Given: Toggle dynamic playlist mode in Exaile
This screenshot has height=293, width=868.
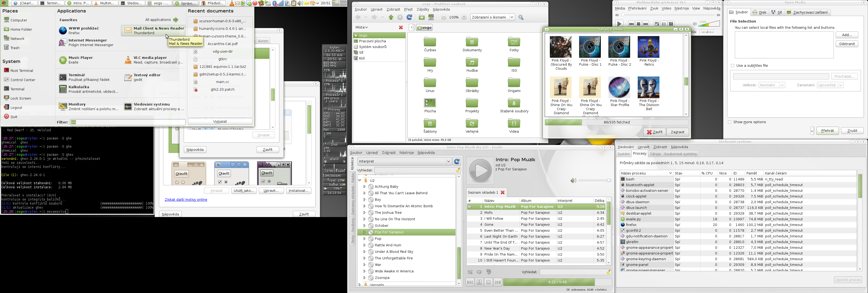Looking at the screenshot, I should coord(489,272).
